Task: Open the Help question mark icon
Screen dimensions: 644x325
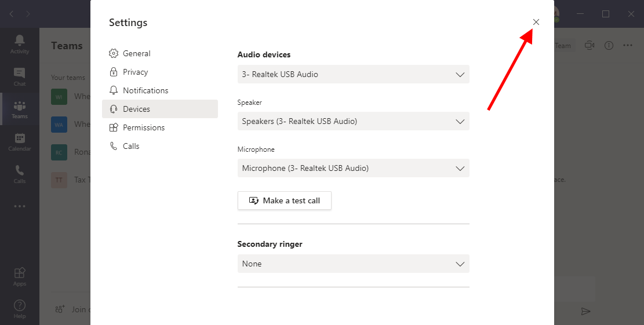Action: (20, 308)
